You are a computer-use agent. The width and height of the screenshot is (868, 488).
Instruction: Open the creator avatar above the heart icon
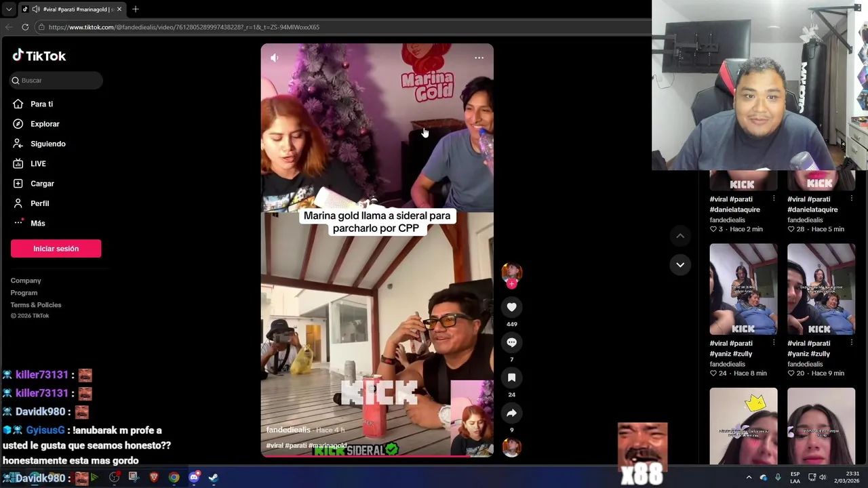click(511, 272)
